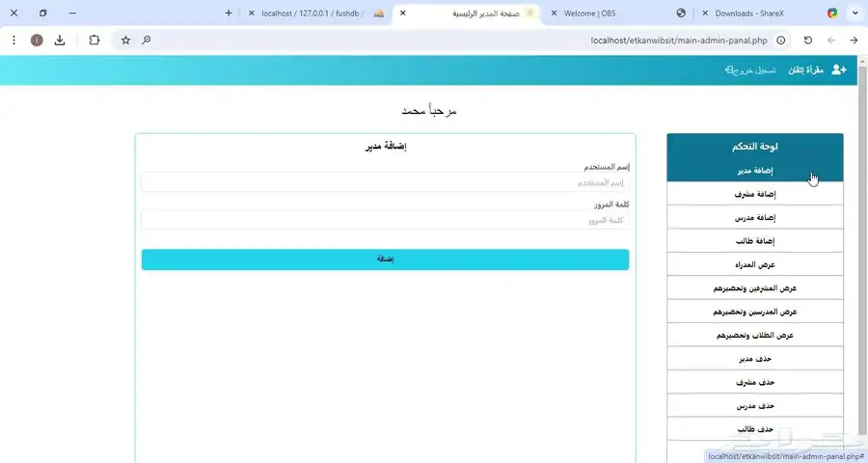The height and width of the screenshot is (463, 868).
Task: Open عرض المشرفين وتحضيرهم from the sidebar
Action: click(755, 288)
